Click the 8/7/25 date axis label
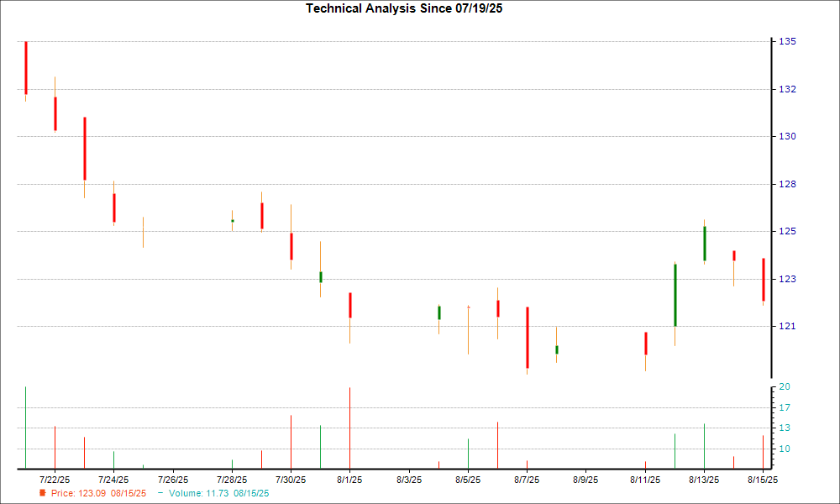840x504 pixels. point(528,480)
